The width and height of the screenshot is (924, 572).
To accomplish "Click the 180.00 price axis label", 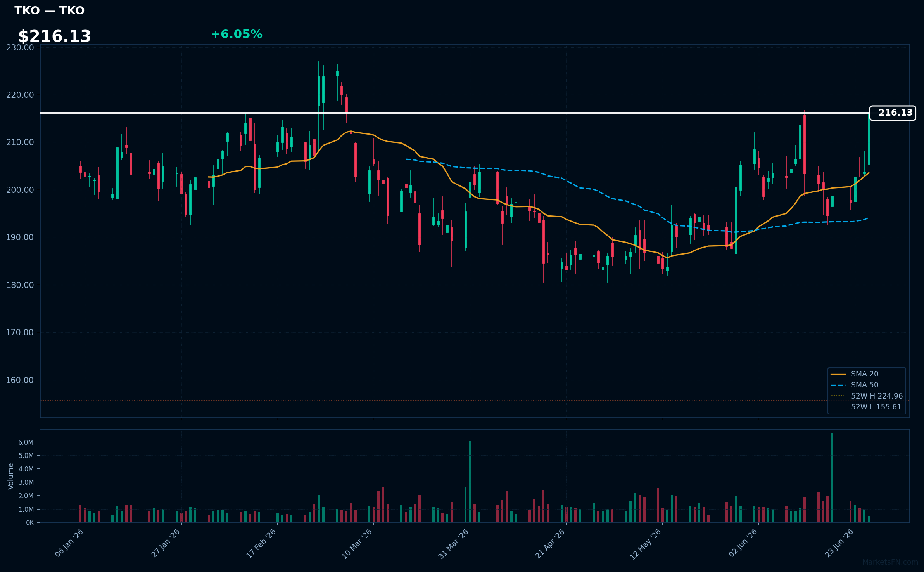I will 20,285.
